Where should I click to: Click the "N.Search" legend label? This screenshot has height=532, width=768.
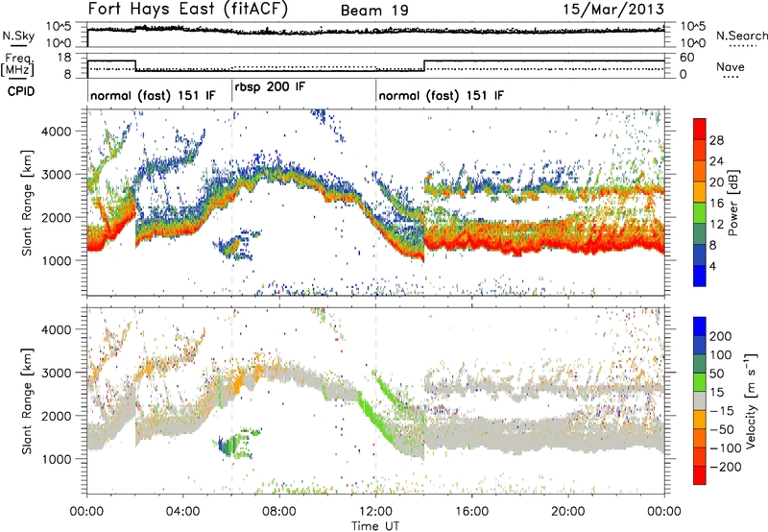pos(741,36)
